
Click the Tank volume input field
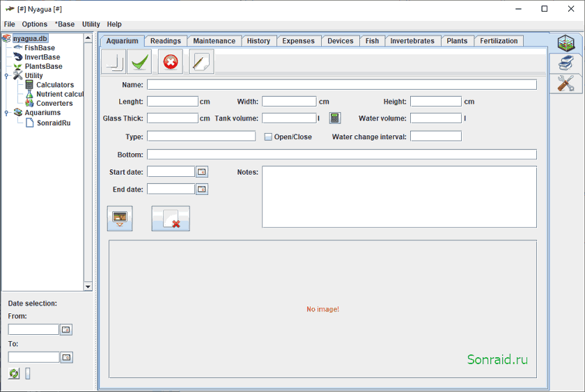click(289, 118)
